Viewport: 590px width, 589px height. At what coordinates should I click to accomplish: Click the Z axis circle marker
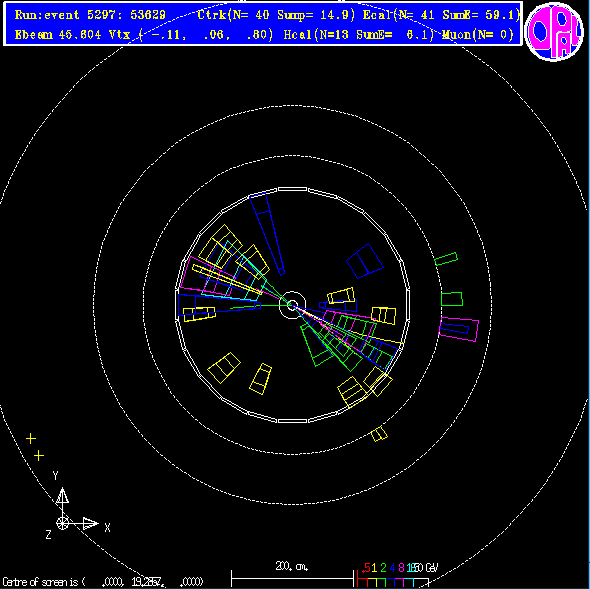pos(62,523)
